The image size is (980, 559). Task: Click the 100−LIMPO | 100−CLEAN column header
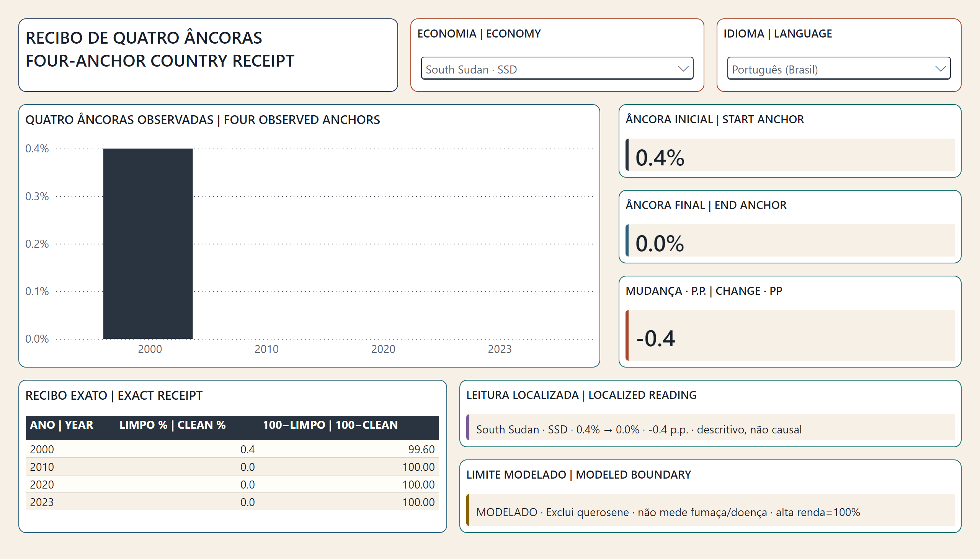330,425
